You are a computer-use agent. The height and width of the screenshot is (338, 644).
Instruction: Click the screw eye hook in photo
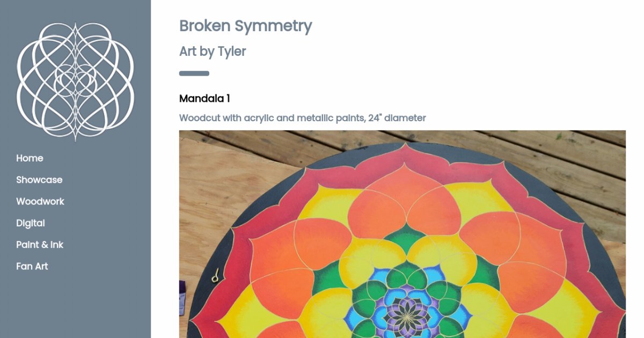click(215, 276)
